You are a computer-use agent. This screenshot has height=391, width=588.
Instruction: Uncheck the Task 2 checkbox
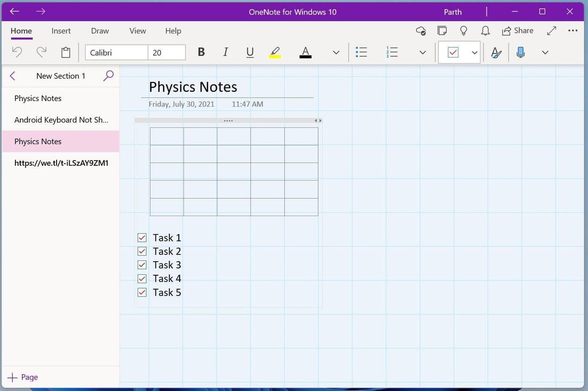(142, 251)
